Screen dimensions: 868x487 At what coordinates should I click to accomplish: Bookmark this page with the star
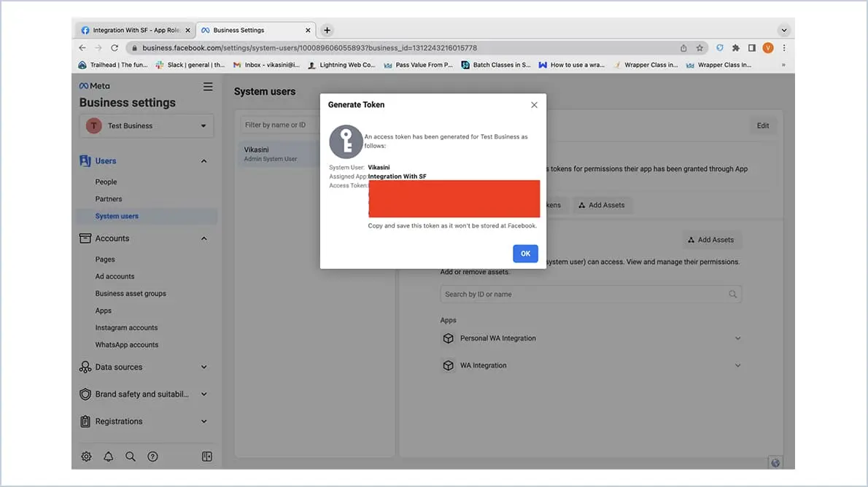[x=700, y=48]
